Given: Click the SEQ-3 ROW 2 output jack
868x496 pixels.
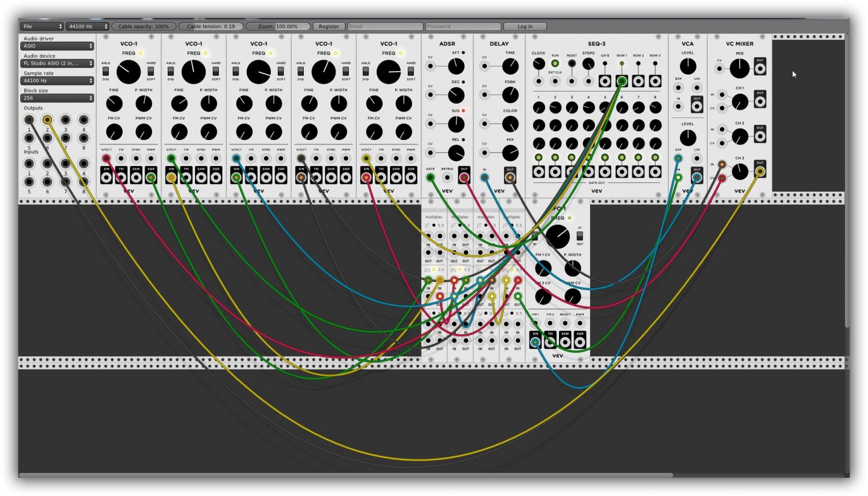Looking at the screenshot, I should [638, 81].
